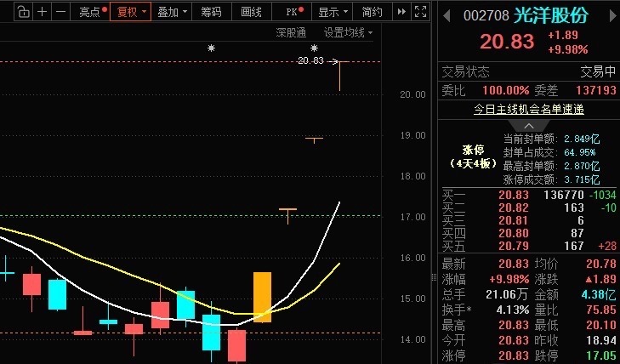Click the 当前封单额 2.849亿 value
Image resolution: width=620 pixels, height=364 pixels.
point(582,139)
